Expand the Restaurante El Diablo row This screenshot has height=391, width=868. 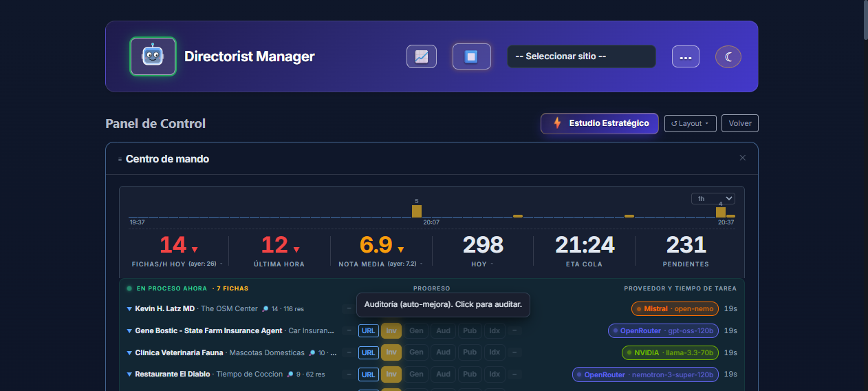pos(129,375)
